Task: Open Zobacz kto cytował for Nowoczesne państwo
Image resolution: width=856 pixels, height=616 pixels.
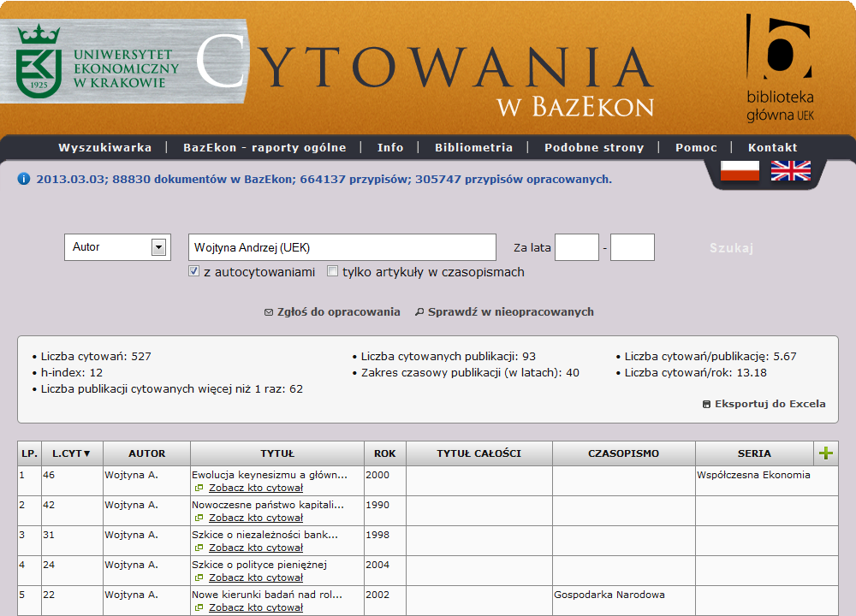Action: coord(256,518)
